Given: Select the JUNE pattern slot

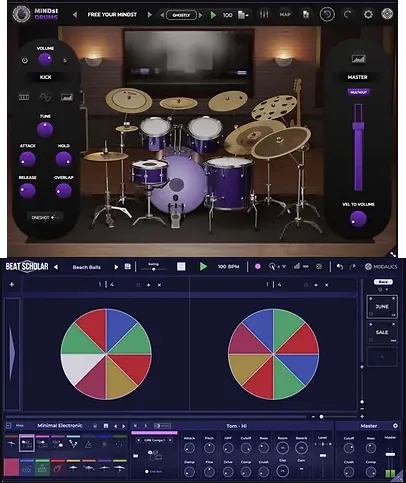Looking at the screenshot, I should pyautogui.click(x=382, y=306).
